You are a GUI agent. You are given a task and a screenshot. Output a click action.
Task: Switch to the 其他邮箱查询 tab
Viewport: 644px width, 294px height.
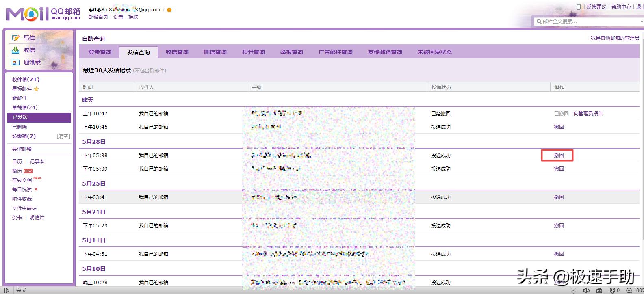(x=385, y=52)
